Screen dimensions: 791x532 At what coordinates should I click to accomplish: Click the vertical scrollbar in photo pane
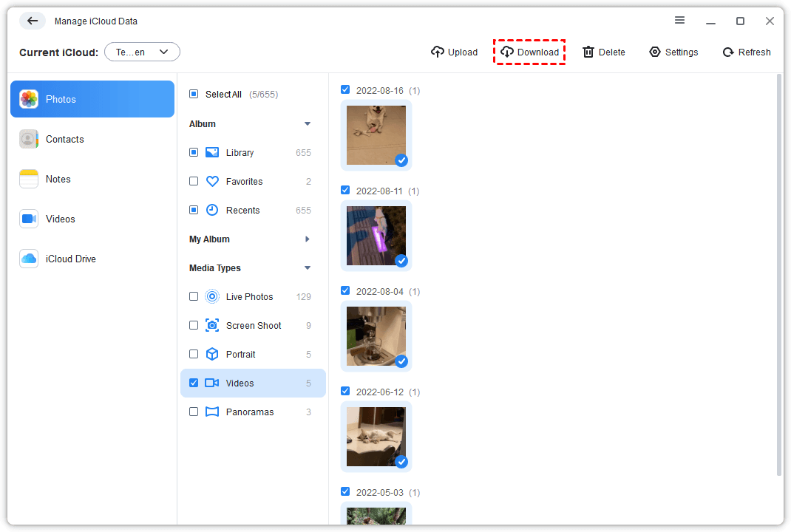coord(779,275)
